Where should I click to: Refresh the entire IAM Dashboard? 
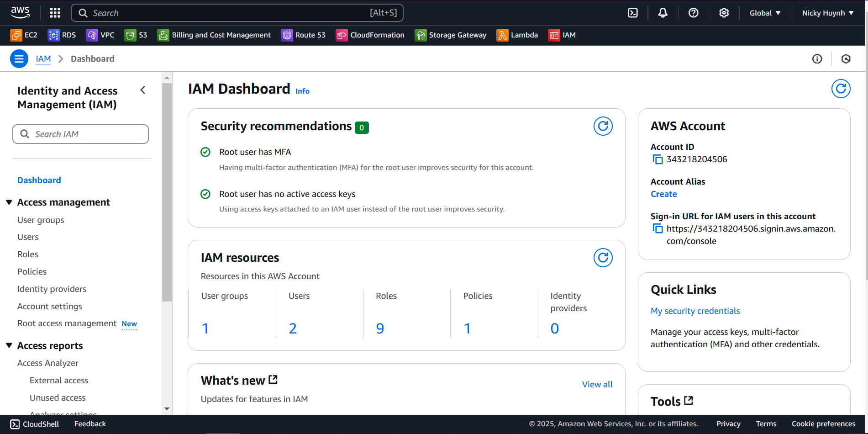click(841, 89)
